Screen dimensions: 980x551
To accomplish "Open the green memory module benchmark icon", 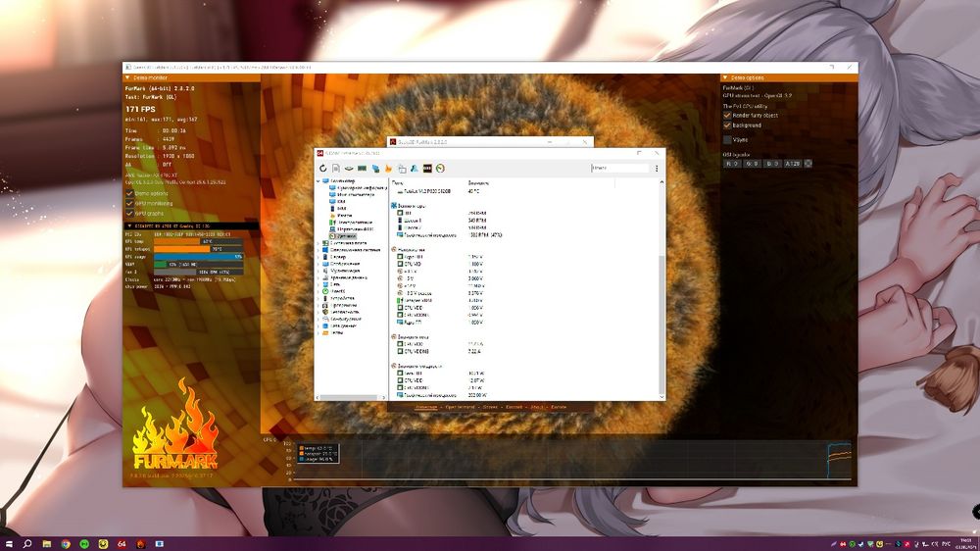I will (x=362, y=169).
